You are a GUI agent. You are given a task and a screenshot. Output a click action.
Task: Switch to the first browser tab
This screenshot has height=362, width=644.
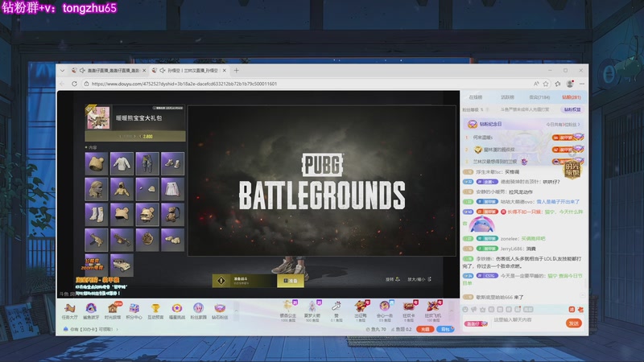coord(109,71)
